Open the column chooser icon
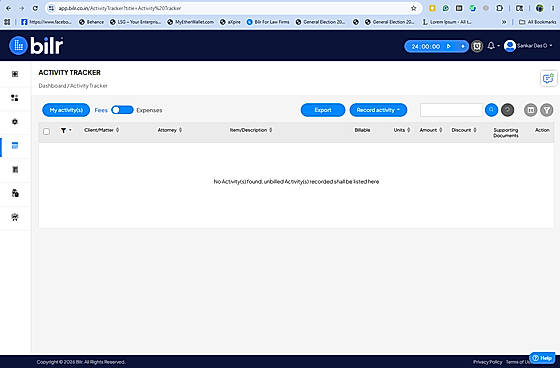This screenshot has height=368, width=560. coord(531,110)
